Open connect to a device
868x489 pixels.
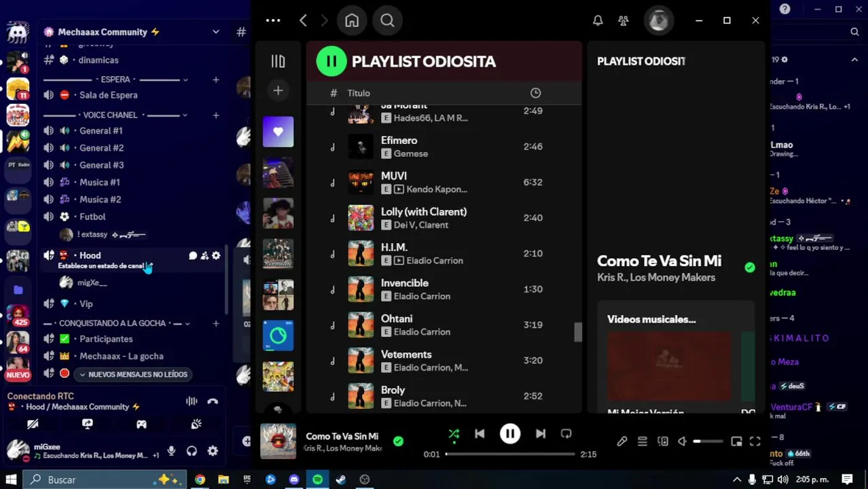tap(663, 441)
